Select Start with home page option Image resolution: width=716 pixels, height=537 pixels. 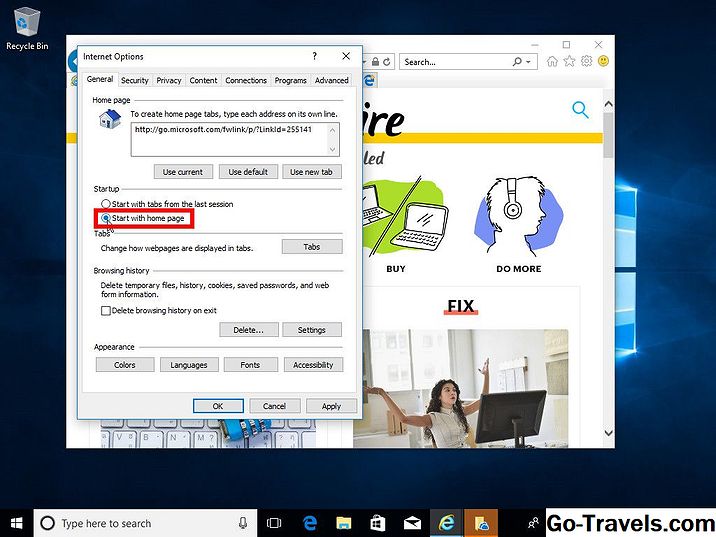click(x=143, y=218)
